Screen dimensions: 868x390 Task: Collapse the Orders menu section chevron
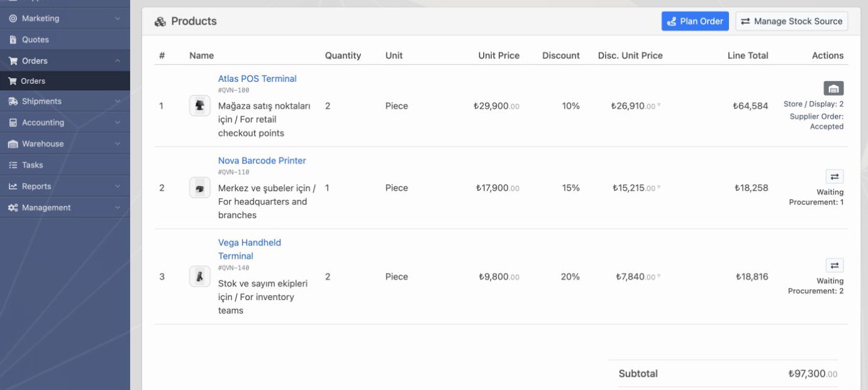(117, 61)
